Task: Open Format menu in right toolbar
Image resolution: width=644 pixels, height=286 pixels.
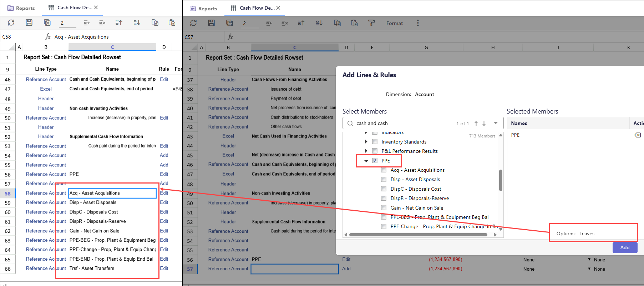Action: pyautogui.click(x=395, y=23)
